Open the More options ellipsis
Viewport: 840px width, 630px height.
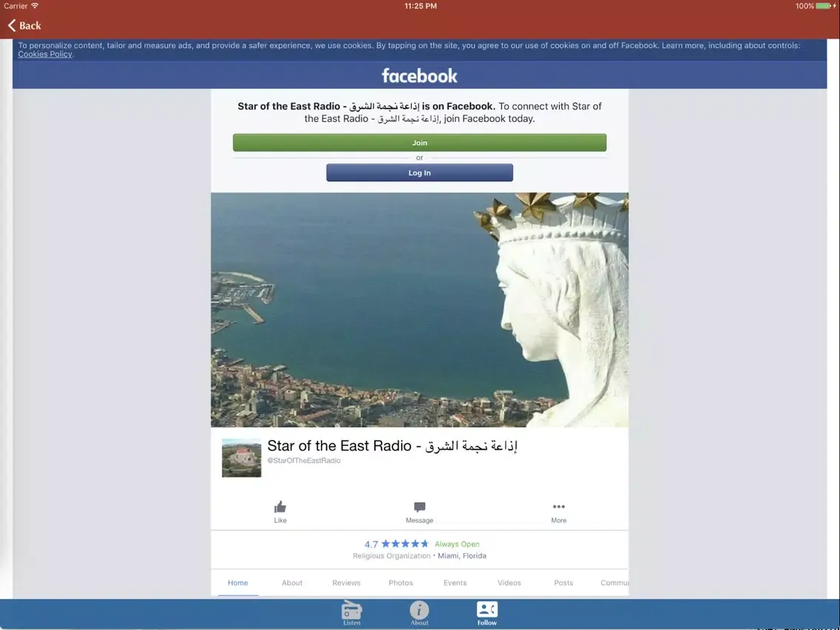(559, 507)
